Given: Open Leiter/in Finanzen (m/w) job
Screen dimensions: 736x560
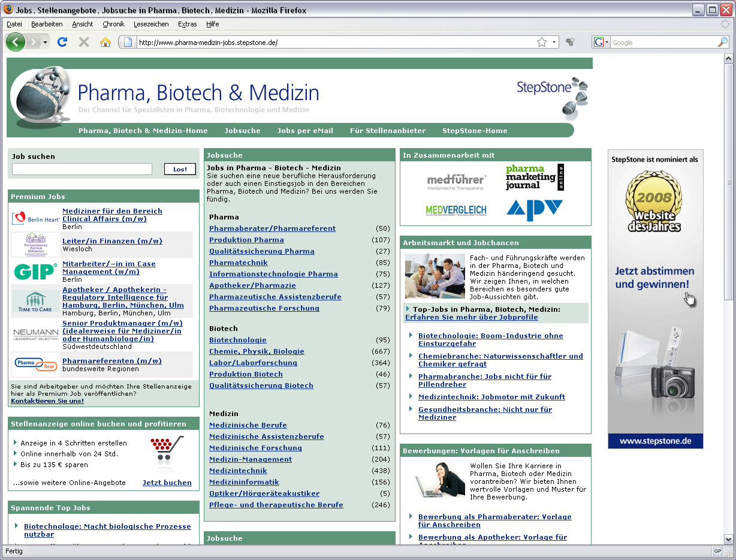Looking at the screenshot, I should pyautogui.click(x=112, y=241).
